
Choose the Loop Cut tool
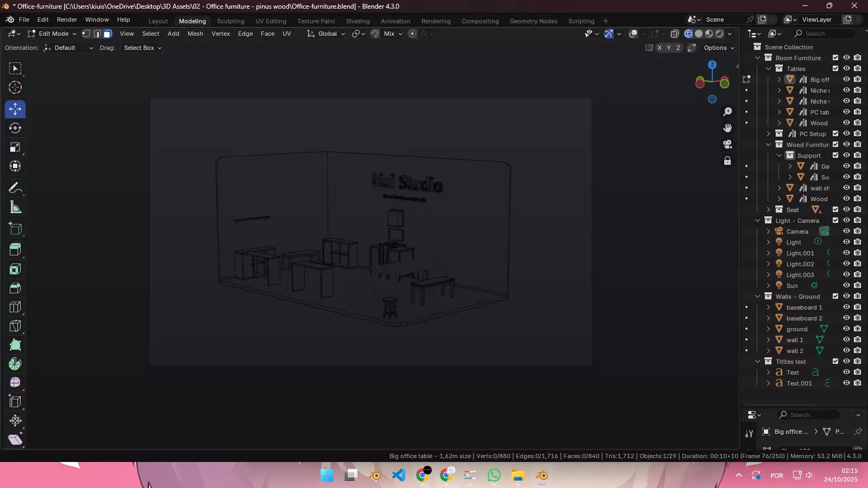click(x=15, y=307)
